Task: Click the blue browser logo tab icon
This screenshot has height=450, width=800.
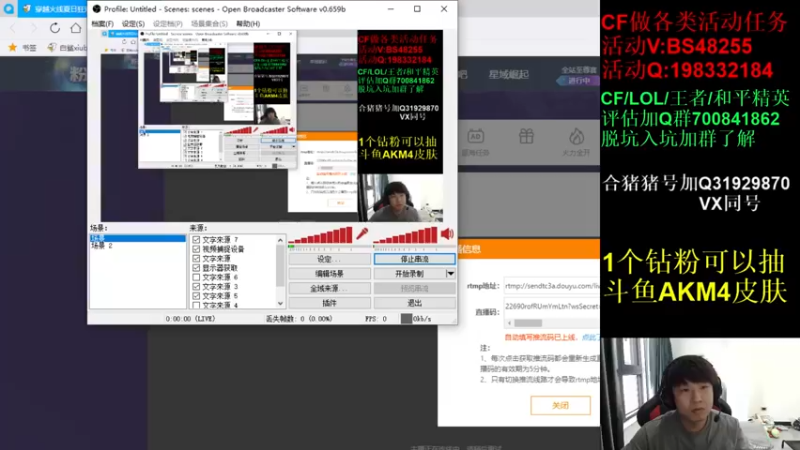Action: pyautogui.click(x=9, y=8)
